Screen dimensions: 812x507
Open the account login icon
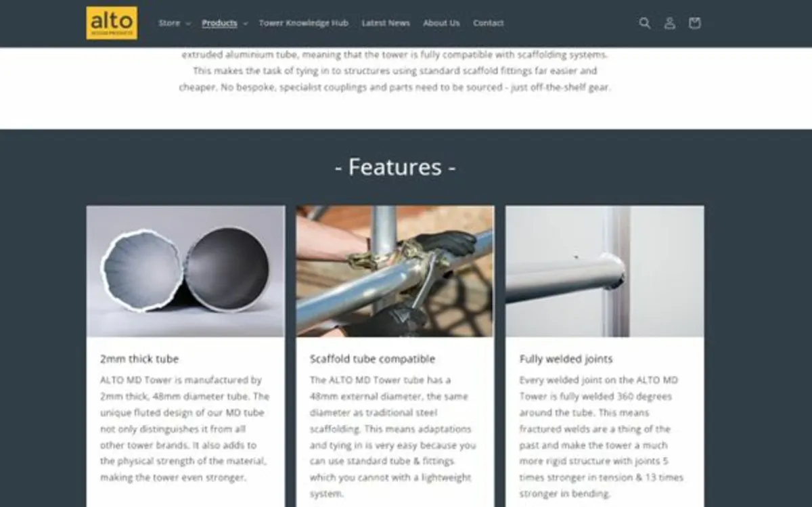pyautogui.click(x=669, y=23)
